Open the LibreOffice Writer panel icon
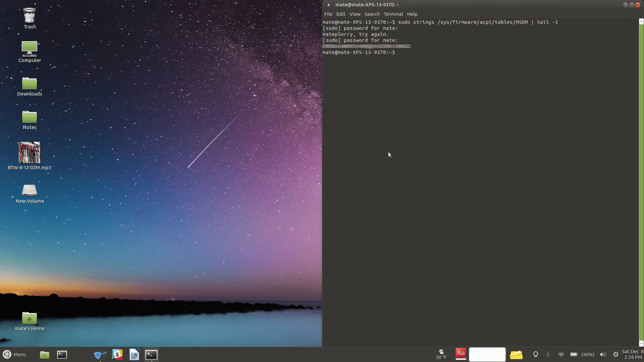The width and height of the screenshot is (644, 362). tap(134, 355)
